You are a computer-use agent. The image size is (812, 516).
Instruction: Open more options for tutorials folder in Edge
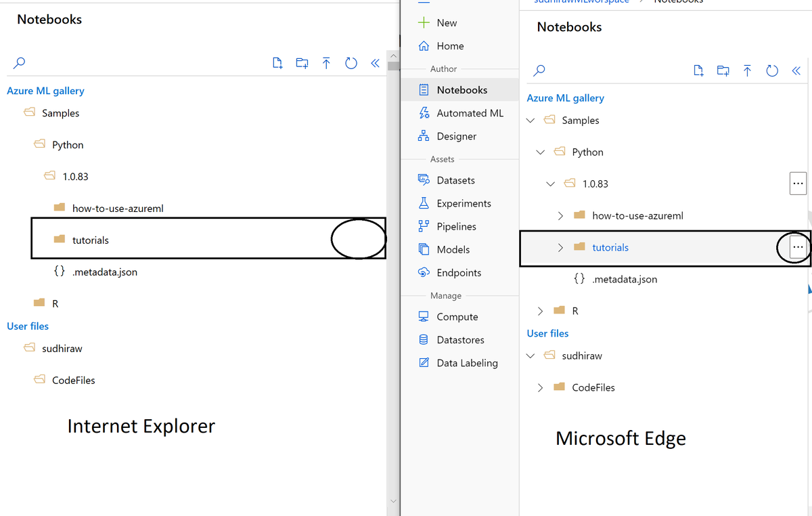(x=798, y=247)
